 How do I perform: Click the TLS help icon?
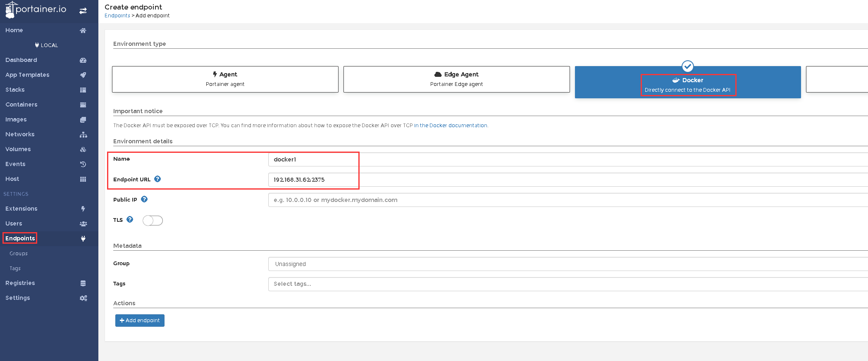tap(130, 219)
